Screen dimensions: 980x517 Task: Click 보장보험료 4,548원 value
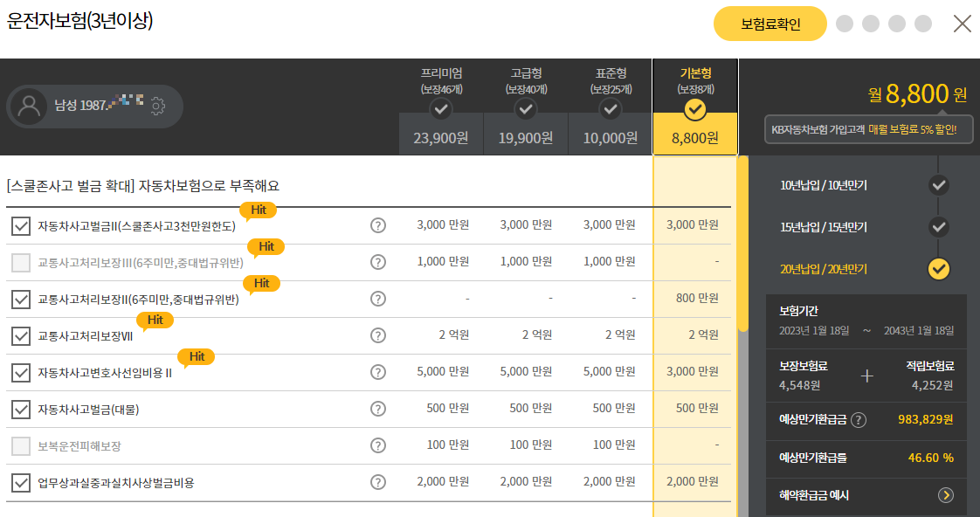(799, 386)
